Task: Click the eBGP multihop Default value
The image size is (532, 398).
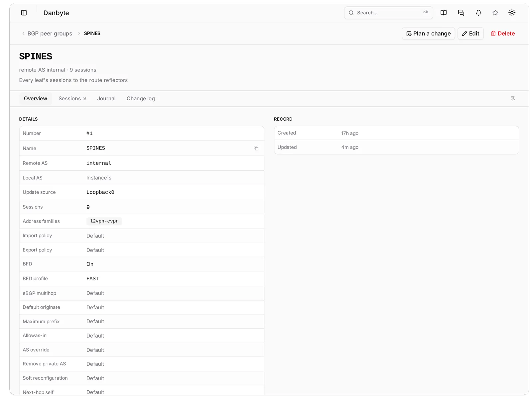Action: click(95, 293)
